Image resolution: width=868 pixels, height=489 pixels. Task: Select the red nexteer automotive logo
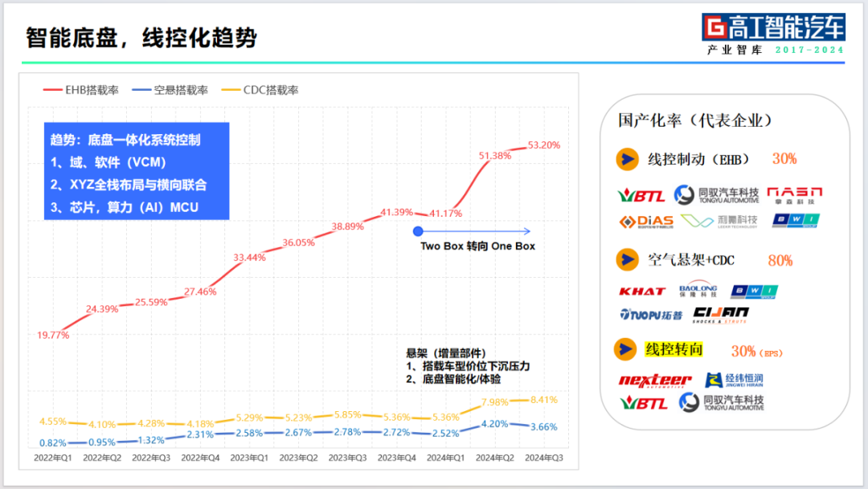655,381
